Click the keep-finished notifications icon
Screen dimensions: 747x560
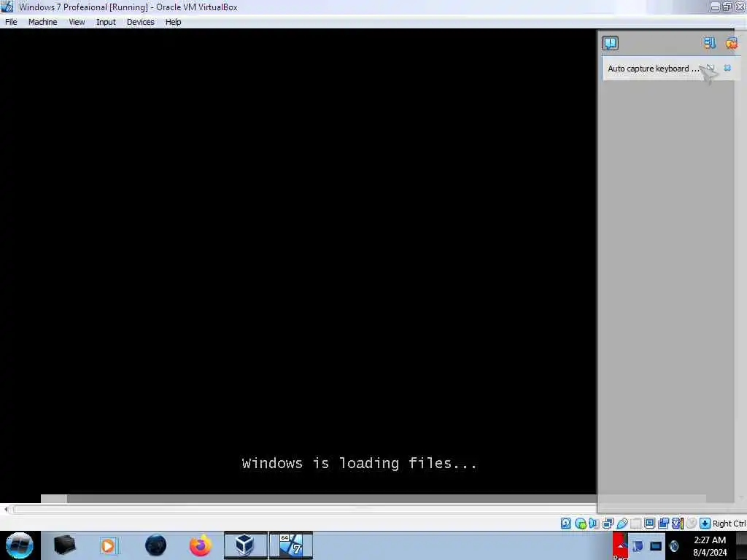click(710, 43)
